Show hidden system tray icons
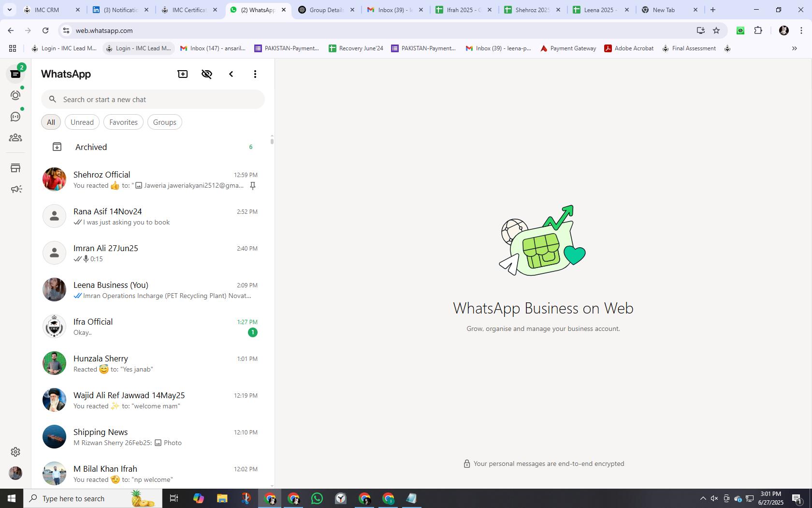812x508 pixels. click(703, 498)
